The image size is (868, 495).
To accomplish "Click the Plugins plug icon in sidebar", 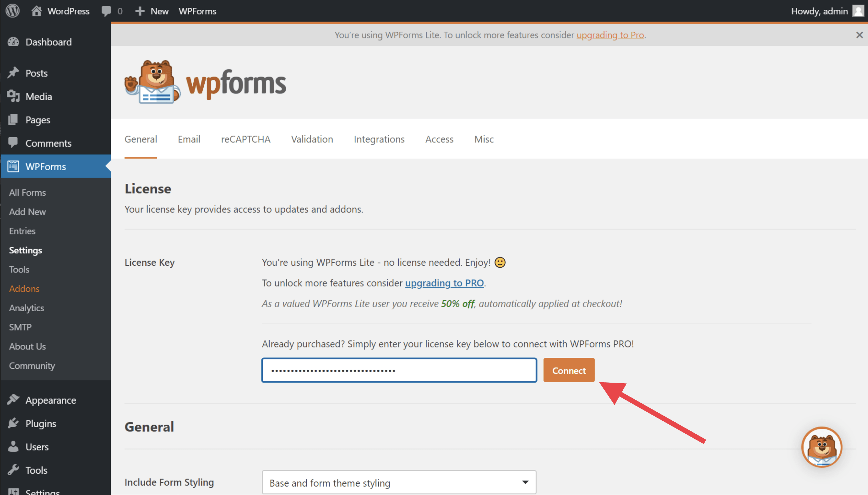I will tap(14, 423).
